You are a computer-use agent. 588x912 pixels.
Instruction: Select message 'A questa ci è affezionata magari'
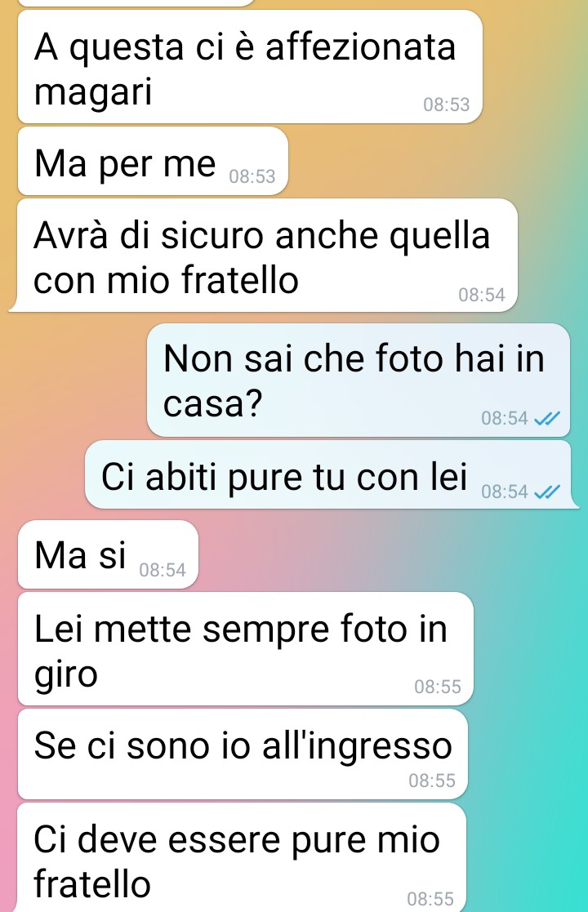(x=250, y=67)
